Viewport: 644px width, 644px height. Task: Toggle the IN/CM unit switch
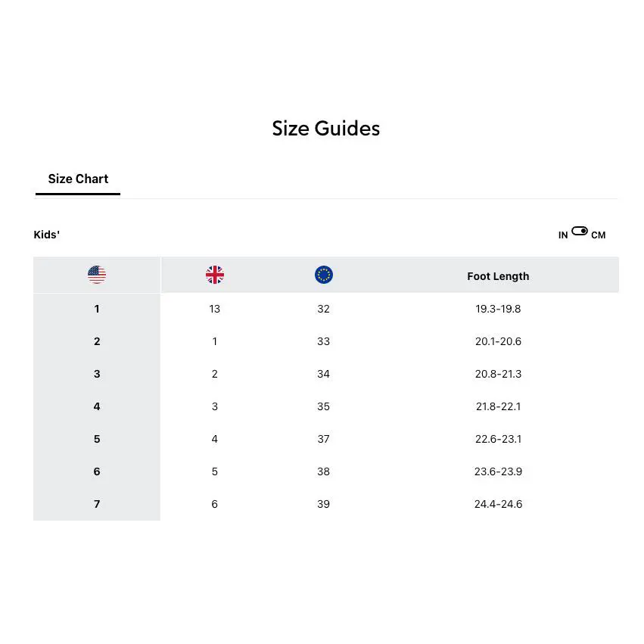coord(579,231)
